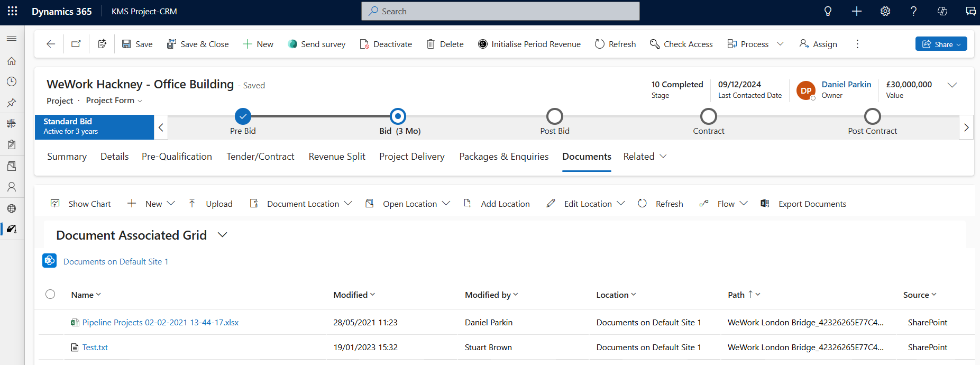This screenshot has height=365, width=980.
Task: Switch to the Packages & Enquiries tab
Action: pos(504,157)
